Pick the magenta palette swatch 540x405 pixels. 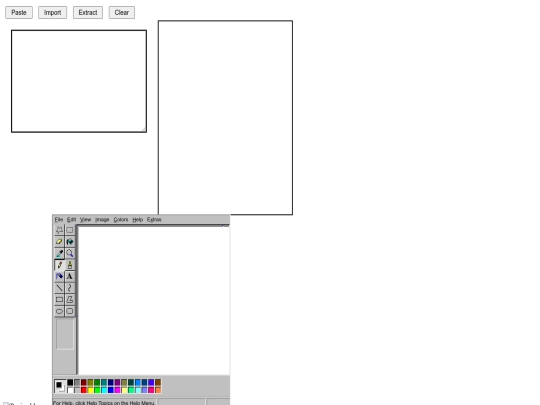pos(117,390)
